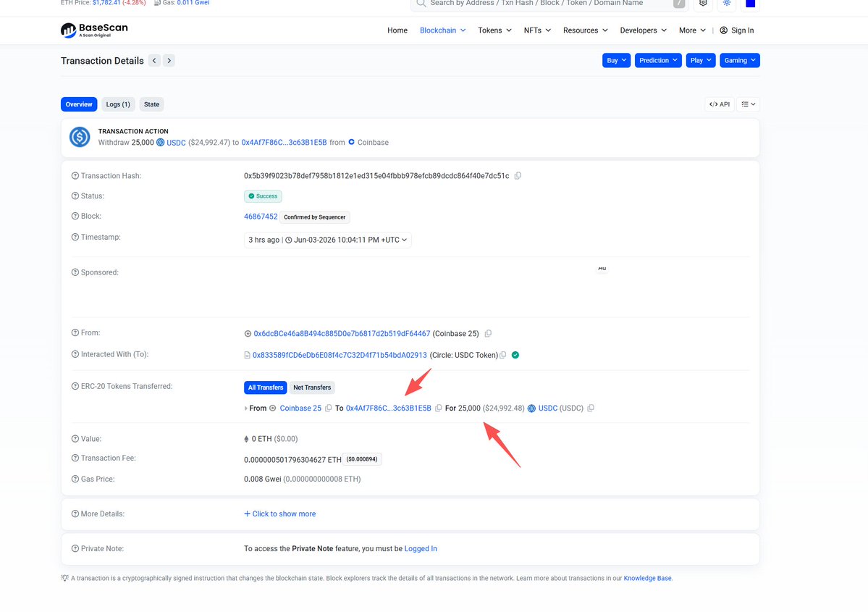Open help icon beside Sponsored

tap(75, 272)
